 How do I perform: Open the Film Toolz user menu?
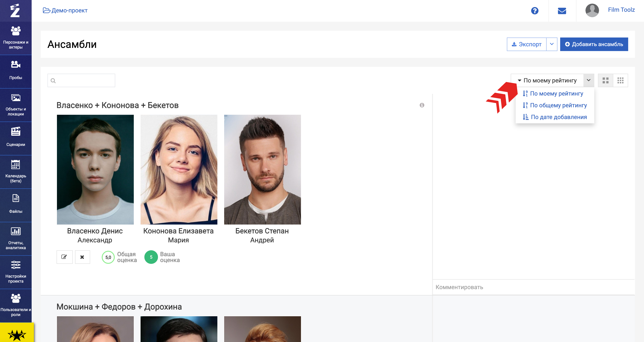point(621,10)
